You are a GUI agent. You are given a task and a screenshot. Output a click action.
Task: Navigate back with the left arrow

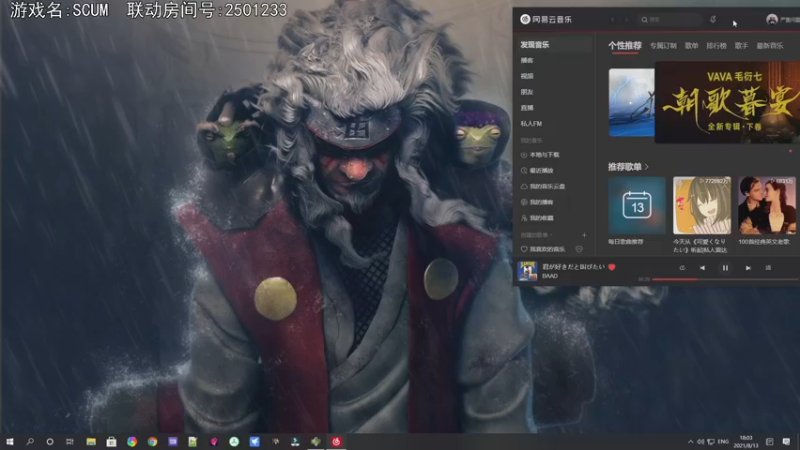click(x=613, y=19)
